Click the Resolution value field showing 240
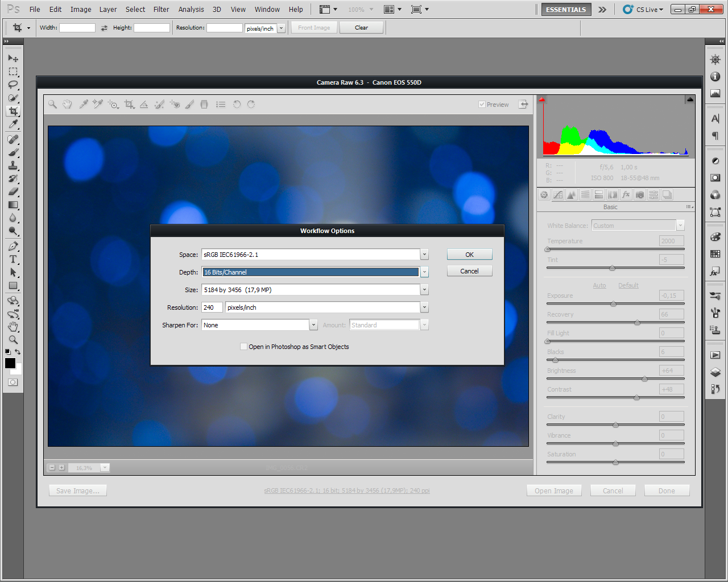The image size is (728, 582). coord(212,307)
